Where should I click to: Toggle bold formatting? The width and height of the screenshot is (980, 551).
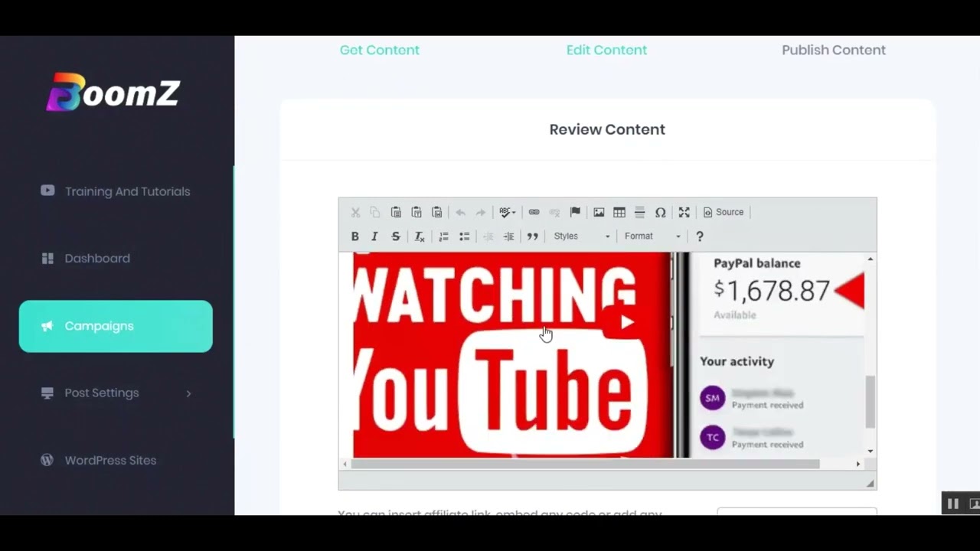355,236
